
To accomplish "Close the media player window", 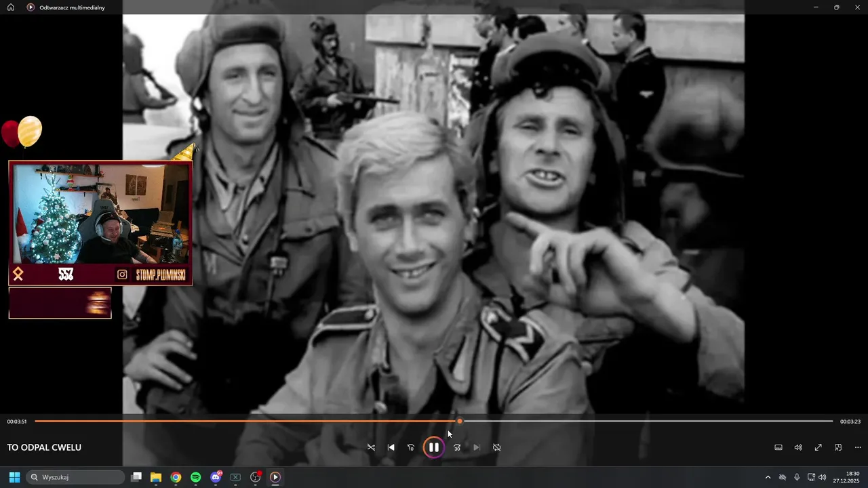I will tap(857, 7).
